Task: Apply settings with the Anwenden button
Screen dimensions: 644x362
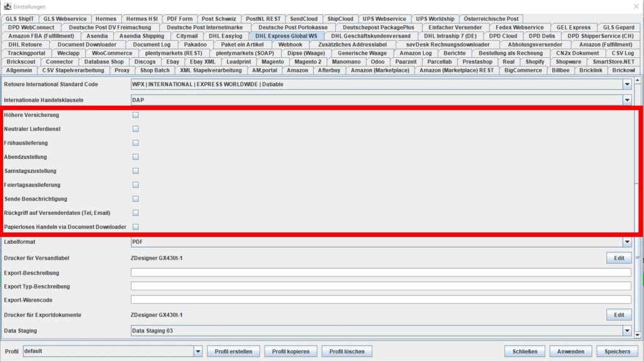Action: [570, 351]
